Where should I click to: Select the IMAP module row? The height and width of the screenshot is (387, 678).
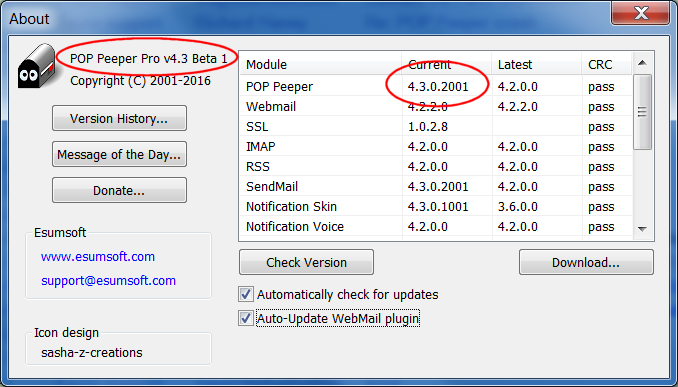[436, 146]
